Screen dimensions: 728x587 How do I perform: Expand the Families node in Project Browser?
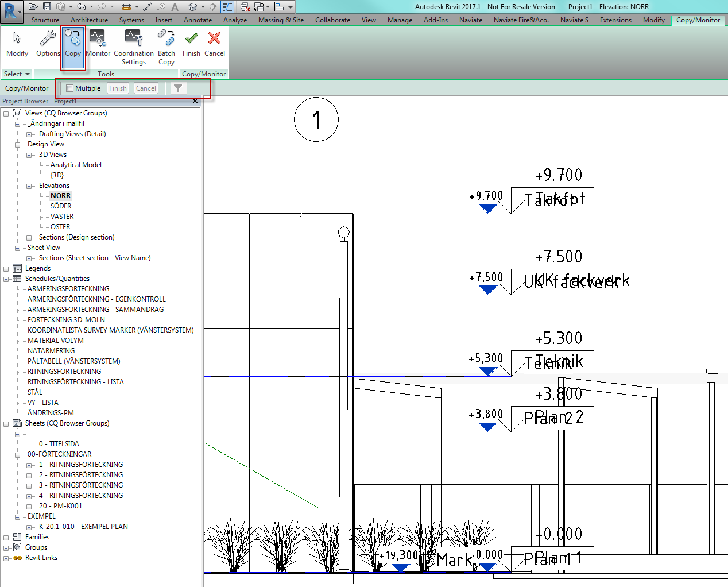point(6,538)
